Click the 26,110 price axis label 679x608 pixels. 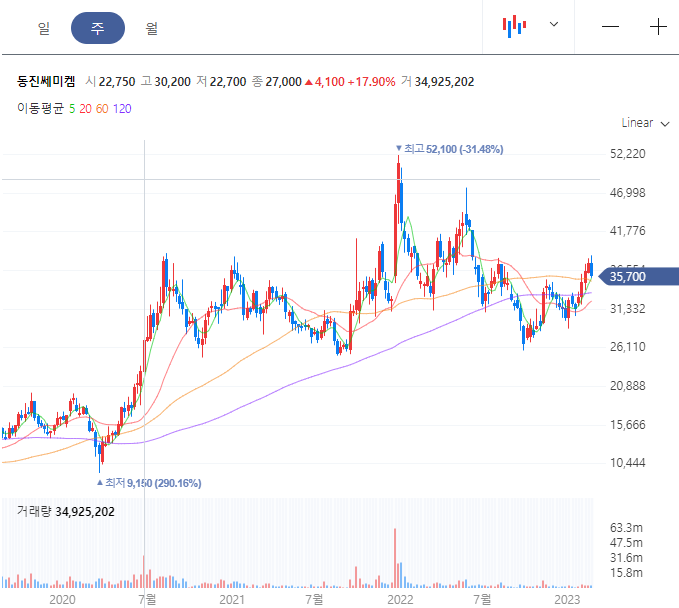(x=627, y=347)
